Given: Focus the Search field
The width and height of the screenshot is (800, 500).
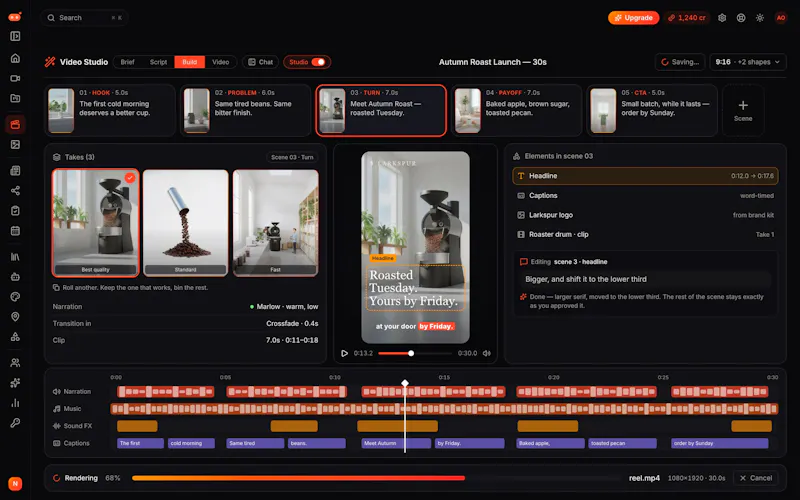Looking at the screenshot, I should click(84, 18).
